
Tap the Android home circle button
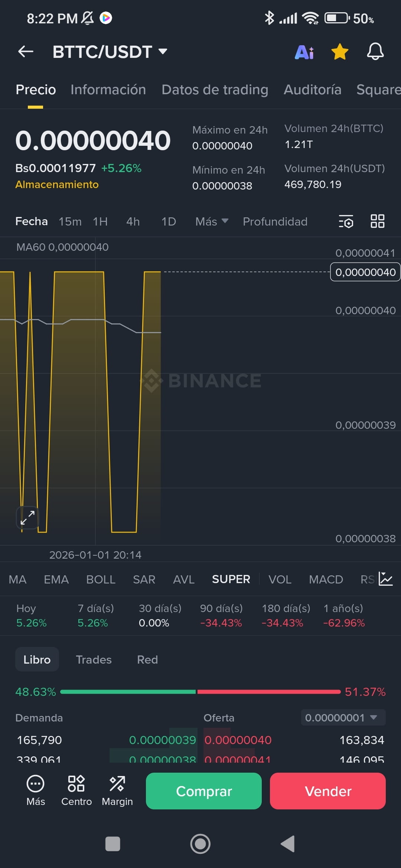(200, 844)
